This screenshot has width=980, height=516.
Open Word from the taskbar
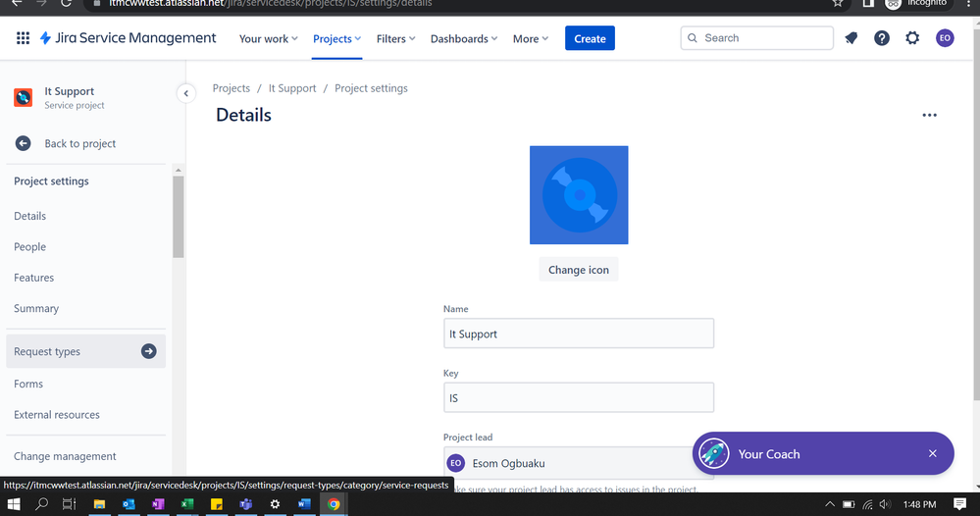[x=304, y=504]
